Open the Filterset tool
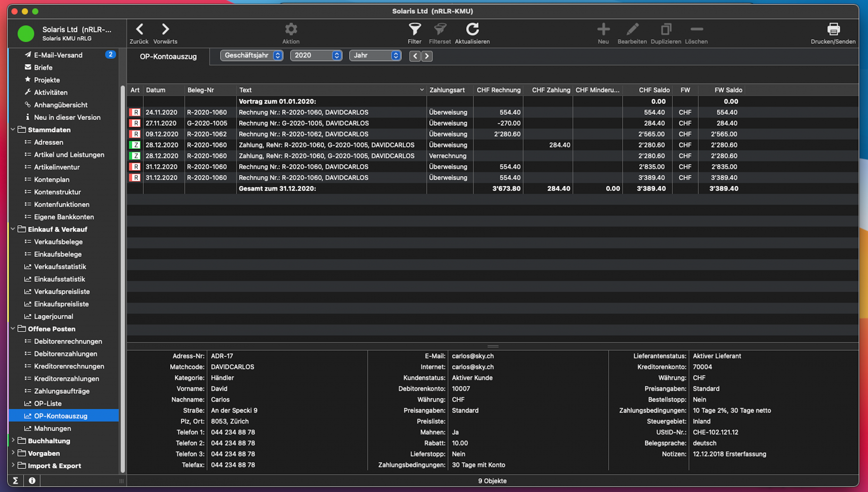 click(440, 30)
